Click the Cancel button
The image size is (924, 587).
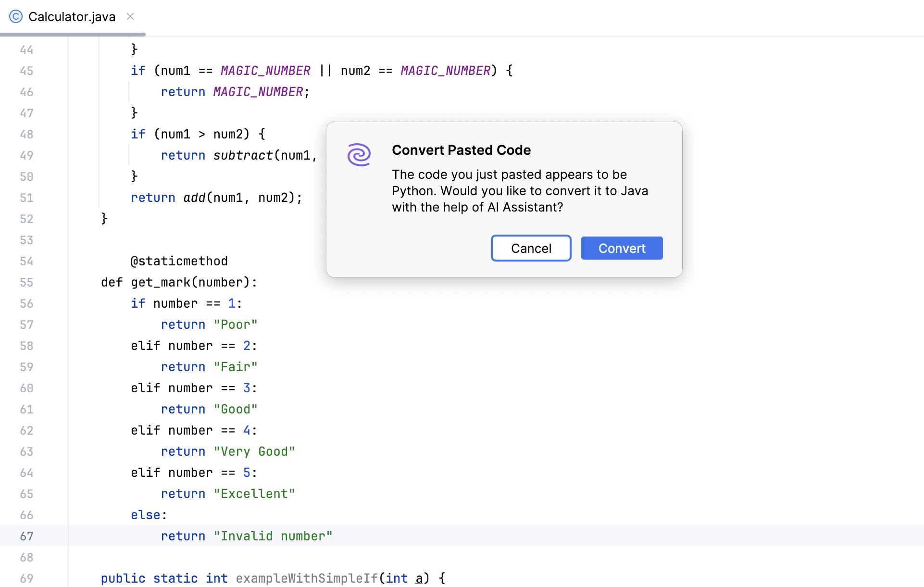[531, 248]
